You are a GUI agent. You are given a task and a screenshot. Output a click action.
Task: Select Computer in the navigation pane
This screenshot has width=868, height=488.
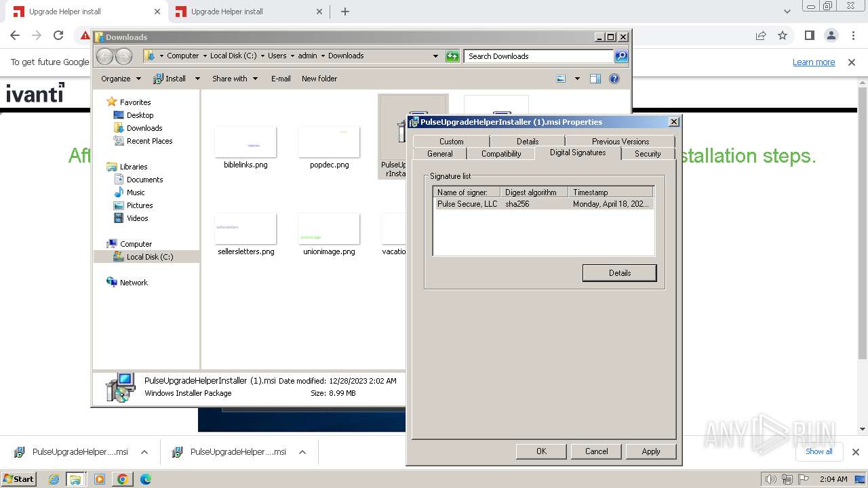(x=136, y=244)
